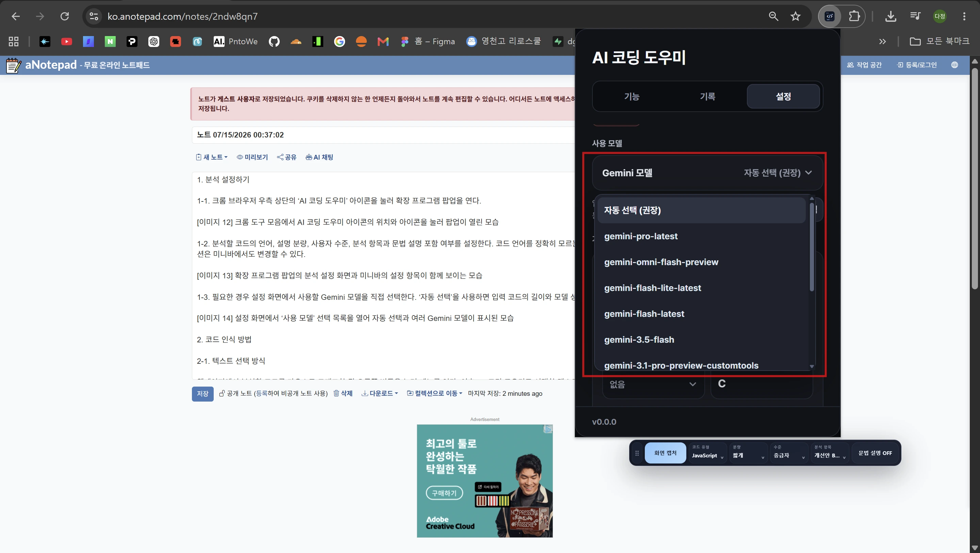Open the Extensions puzzle-piece icon
980x553 pixels.
coord(854,16)
